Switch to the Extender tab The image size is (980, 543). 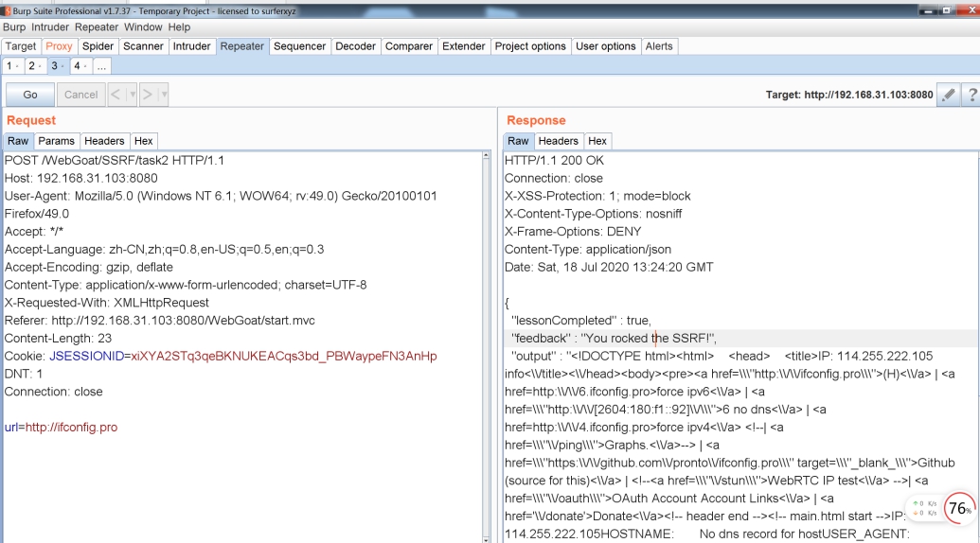(464, 46)
